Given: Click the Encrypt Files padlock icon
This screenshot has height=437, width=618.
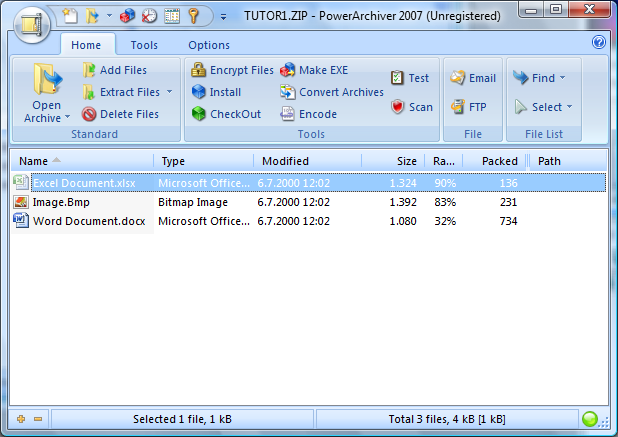Looking at the screenshot, I should [198, 70].
